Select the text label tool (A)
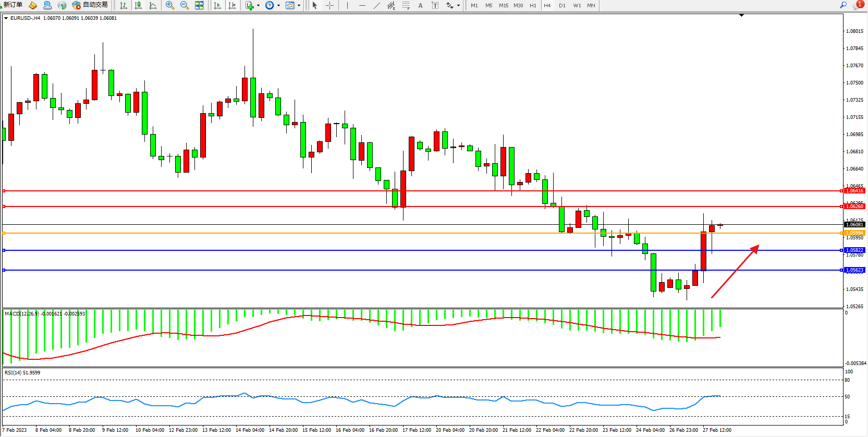This screenshot has height=437, width=868. click(420, 5)
